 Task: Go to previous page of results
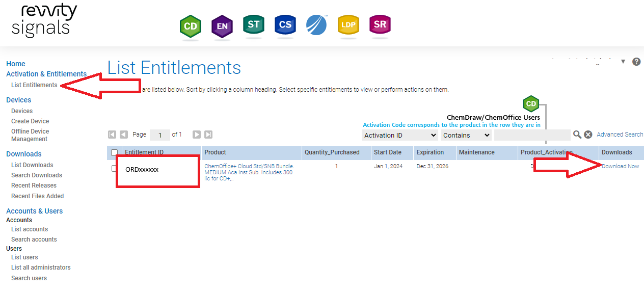point(124,135)
